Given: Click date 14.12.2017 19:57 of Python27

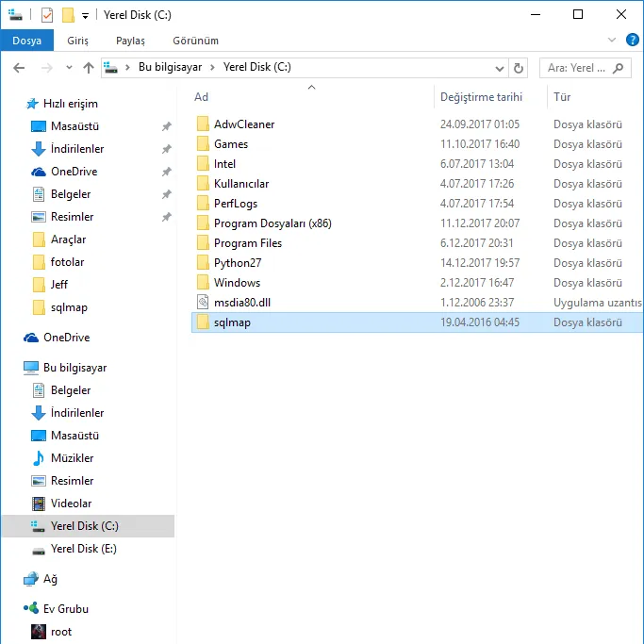Looking at the screenshot, I should (x=480, y=263).
